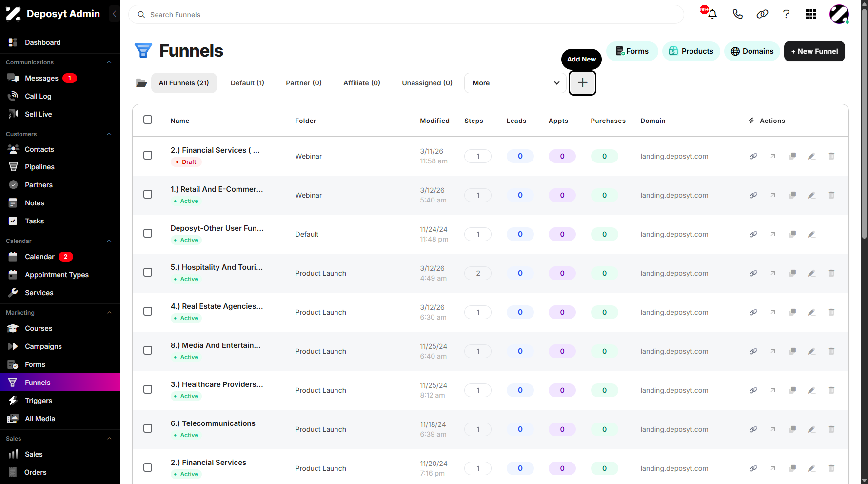This screenshot has height=484, width=868.
Task: Copy link for Telecommunications funnel
Action: [x=753, y=429]
